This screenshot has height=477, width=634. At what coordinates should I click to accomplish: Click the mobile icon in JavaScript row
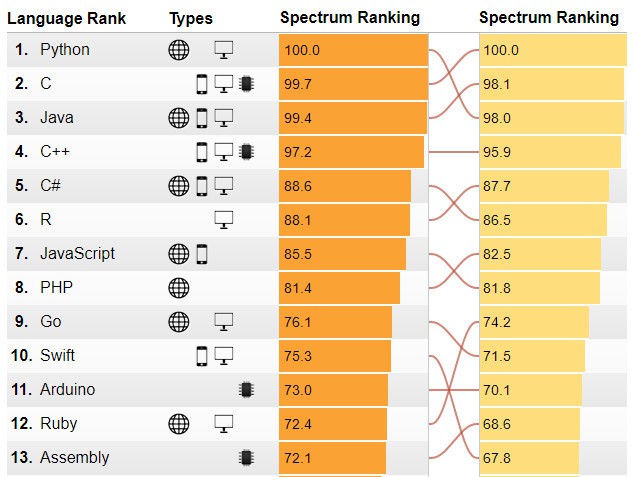coord(202,254)
